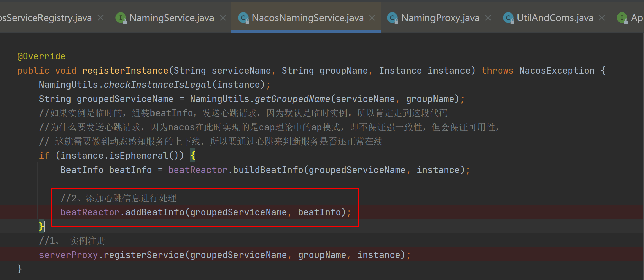Click the @Override annotation
Image resolution: width=644 pixels, height=280 pixels.
pyautogui.click(x=41, y=56)
